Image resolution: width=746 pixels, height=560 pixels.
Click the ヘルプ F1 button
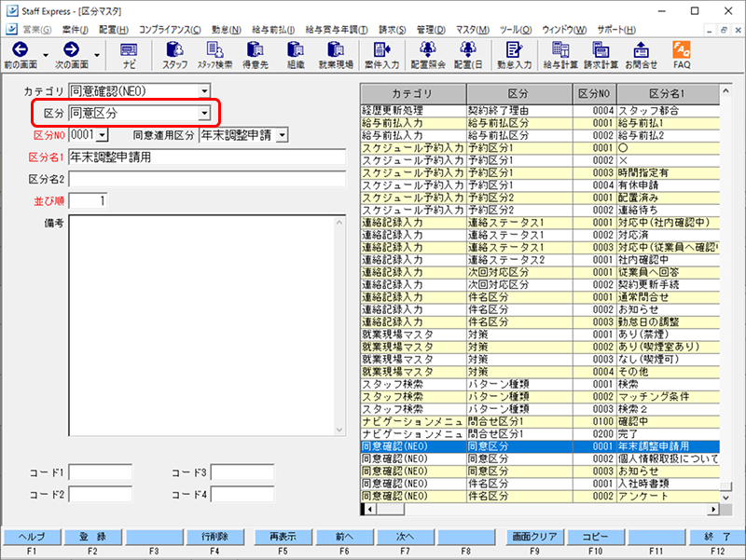32,537
